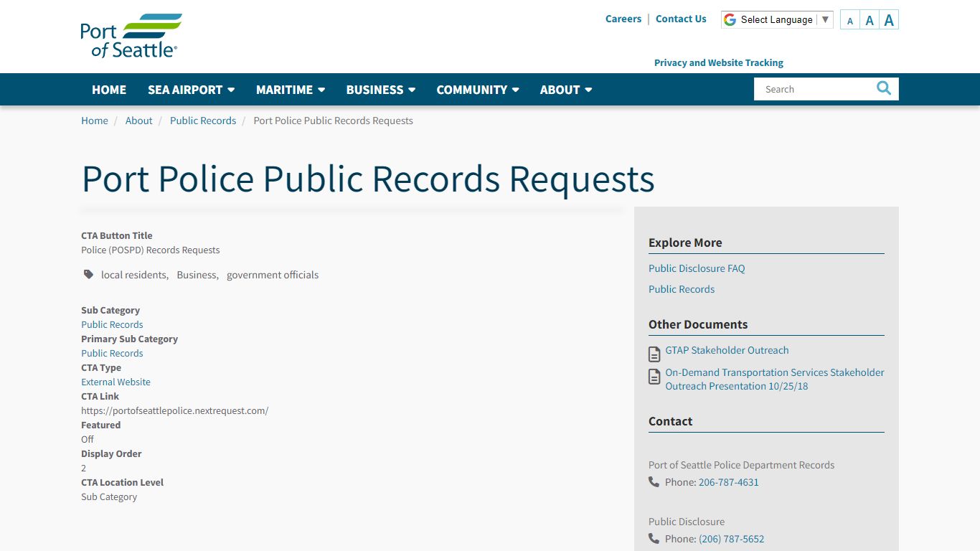The image size is (980, 551).
Task: Click the Featured field label
Action: pyautogui.click(x=100, y=425)
